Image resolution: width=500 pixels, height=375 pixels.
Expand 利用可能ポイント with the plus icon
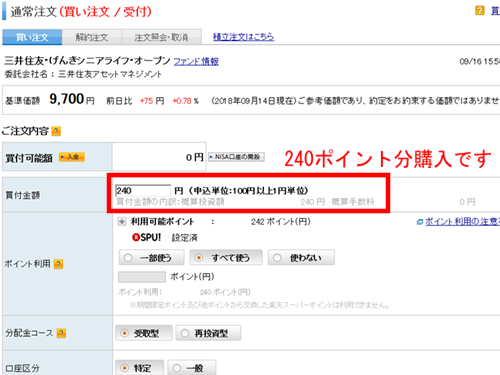(122, 221)
